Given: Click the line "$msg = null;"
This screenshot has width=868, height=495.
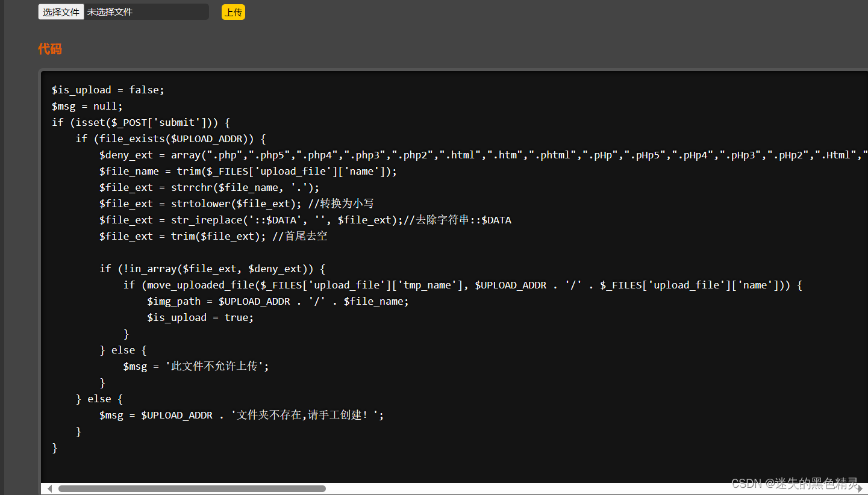Looking at the screenshot, I should pos(87,106).
